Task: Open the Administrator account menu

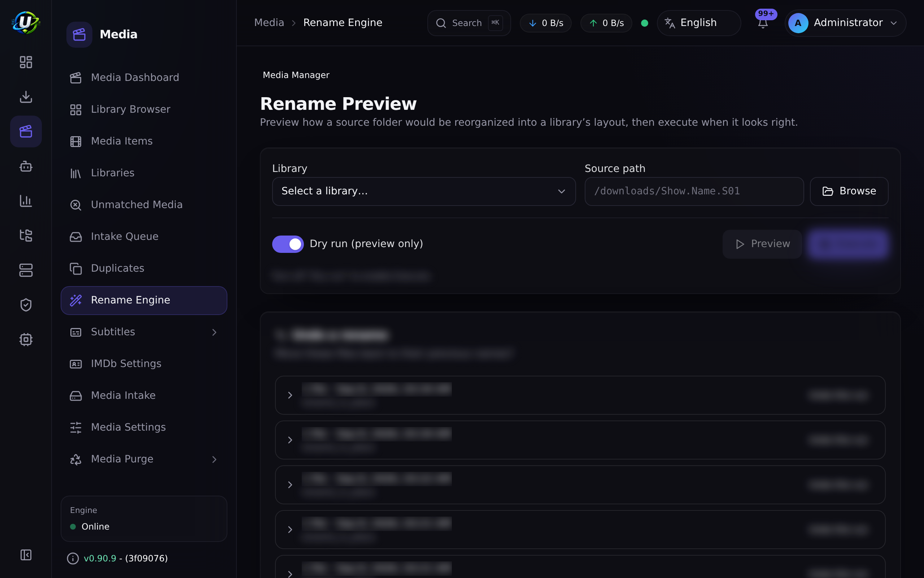Action: coord(845,23)
